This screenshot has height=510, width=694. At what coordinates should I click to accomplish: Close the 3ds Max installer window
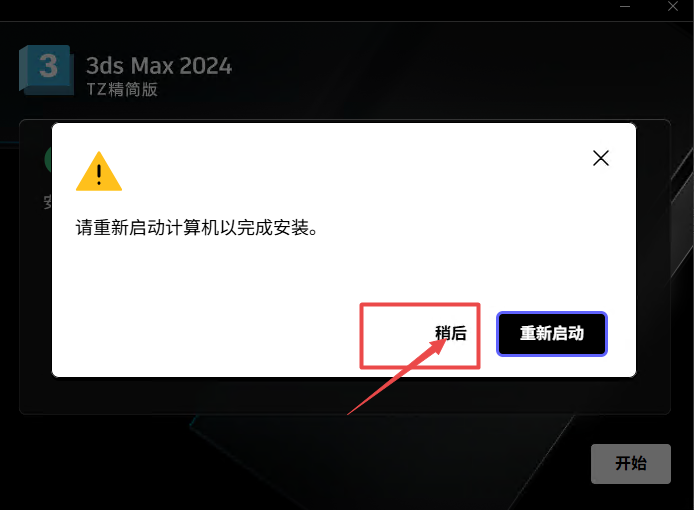tap(673, 6)
